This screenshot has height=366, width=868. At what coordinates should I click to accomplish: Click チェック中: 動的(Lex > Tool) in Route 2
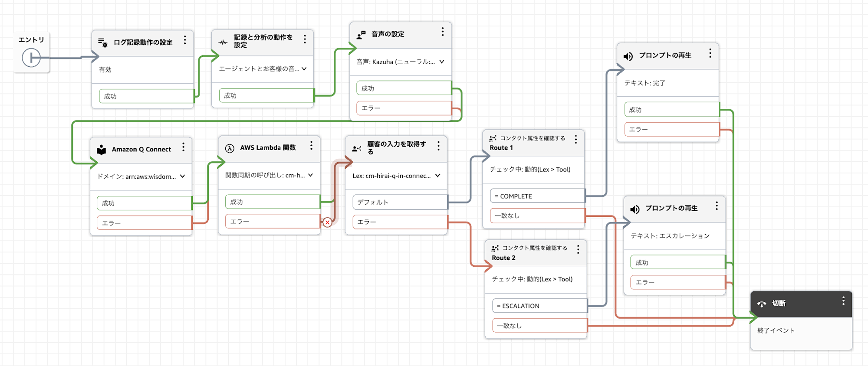coord(532,279)
